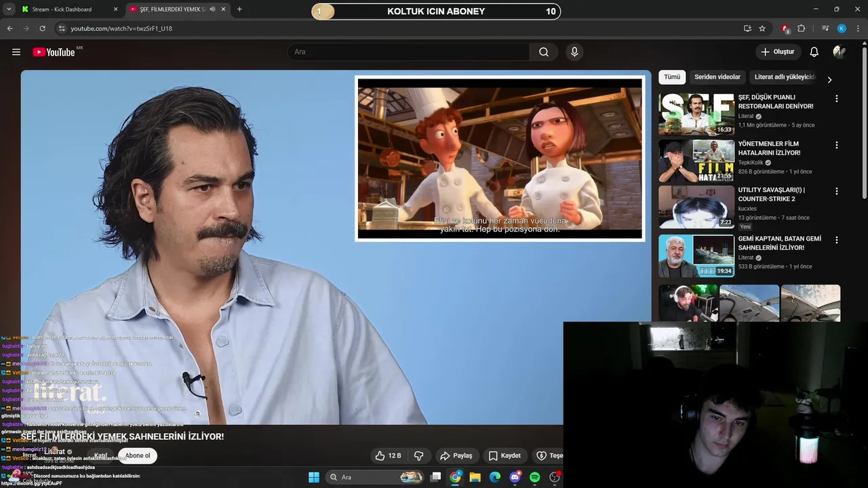
Task: Launch Microsoft Edge from taskbar
Action: pos(495,477)
